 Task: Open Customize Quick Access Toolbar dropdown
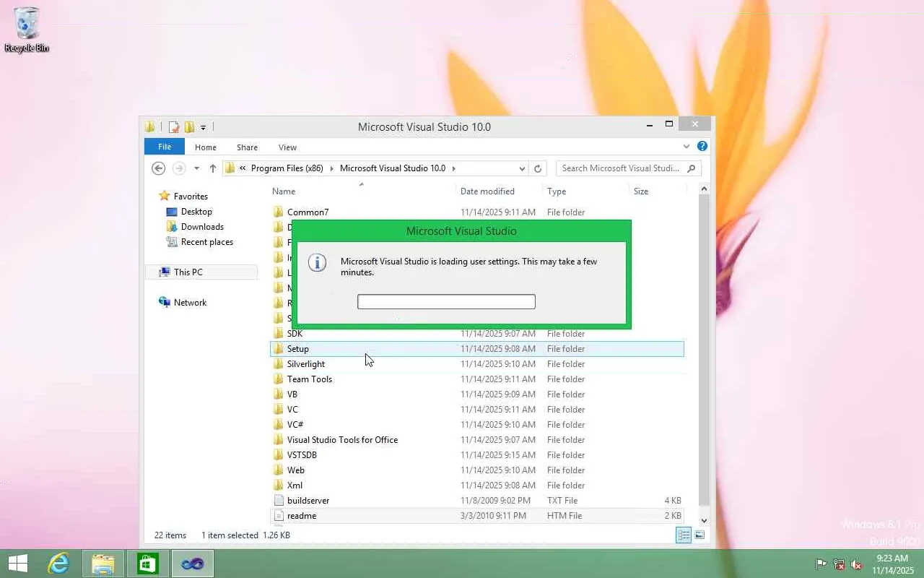tap(203, 127)
